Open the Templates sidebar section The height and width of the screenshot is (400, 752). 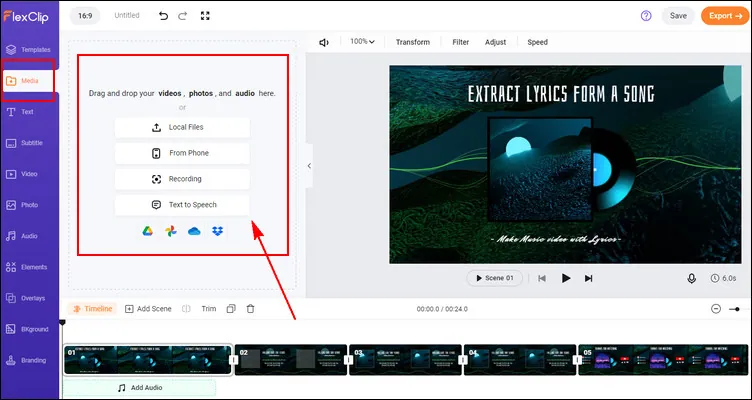pos(29,49)
